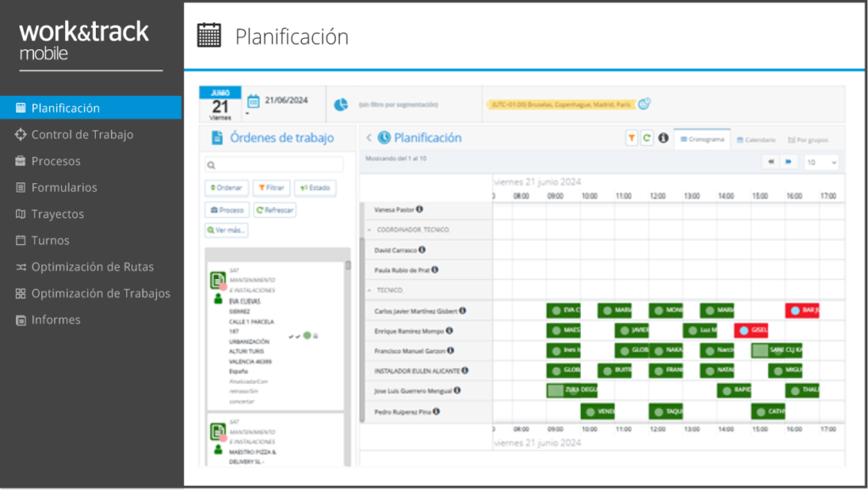Click the Ver más button
This screenshot has height=490, width=868.
(x=225, y=230)
